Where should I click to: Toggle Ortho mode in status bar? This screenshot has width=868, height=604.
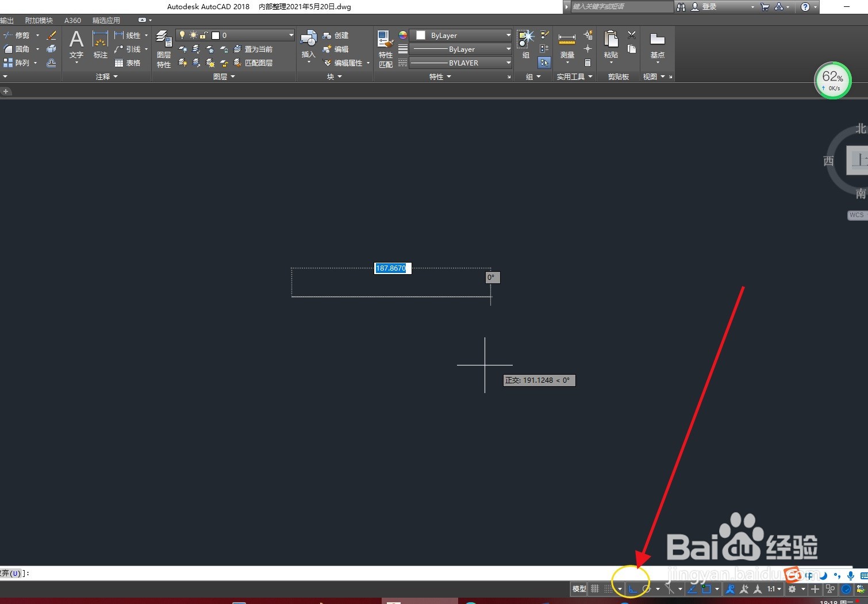point(633,589)
